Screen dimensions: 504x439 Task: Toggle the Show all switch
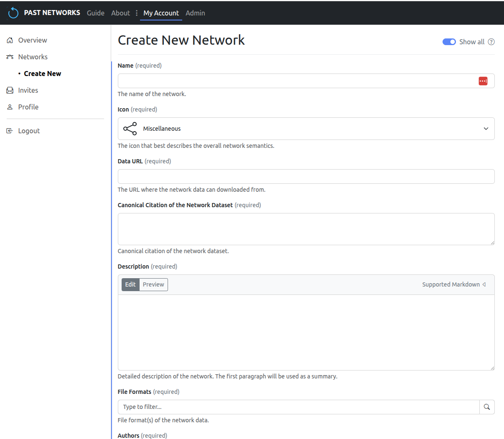(x=449, y=42)
